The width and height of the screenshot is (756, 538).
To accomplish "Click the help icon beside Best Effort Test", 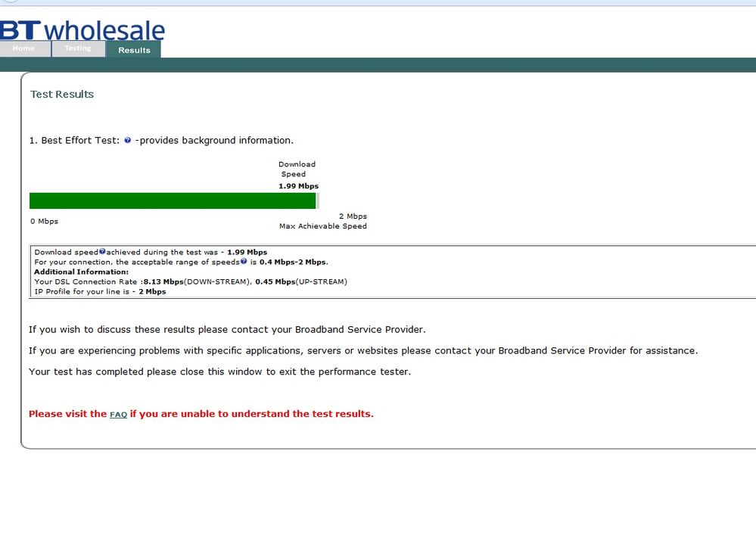I will click(x=127, y=140).
